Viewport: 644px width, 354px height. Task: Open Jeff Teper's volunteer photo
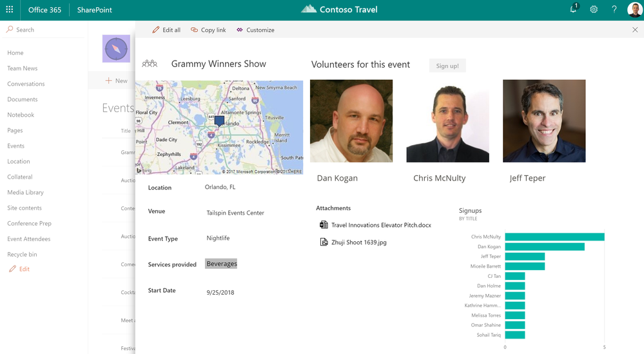[x=544, y=121]
